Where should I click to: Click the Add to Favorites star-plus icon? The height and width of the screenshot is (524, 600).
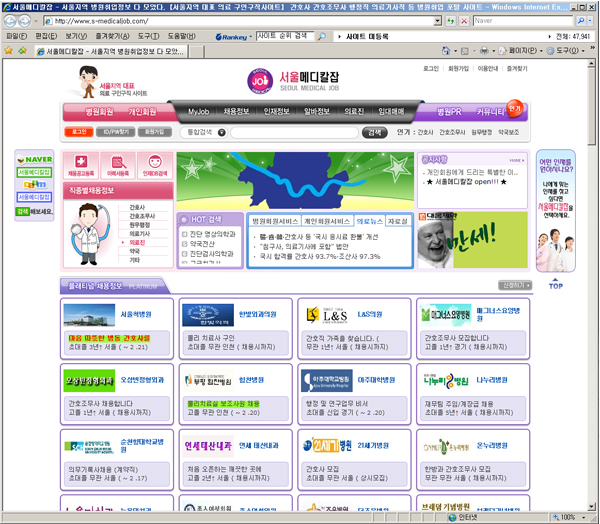click(23, 51)
